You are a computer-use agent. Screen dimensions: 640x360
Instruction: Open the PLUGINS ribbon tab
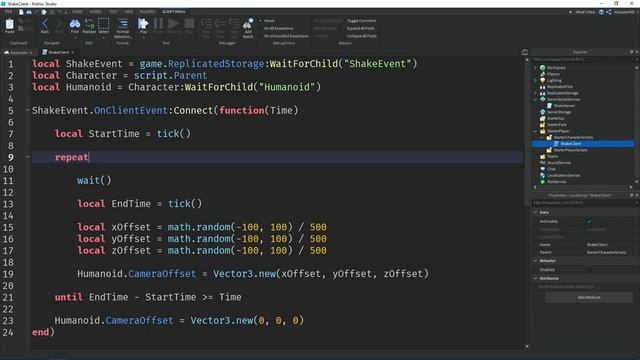tap(147, 12)
